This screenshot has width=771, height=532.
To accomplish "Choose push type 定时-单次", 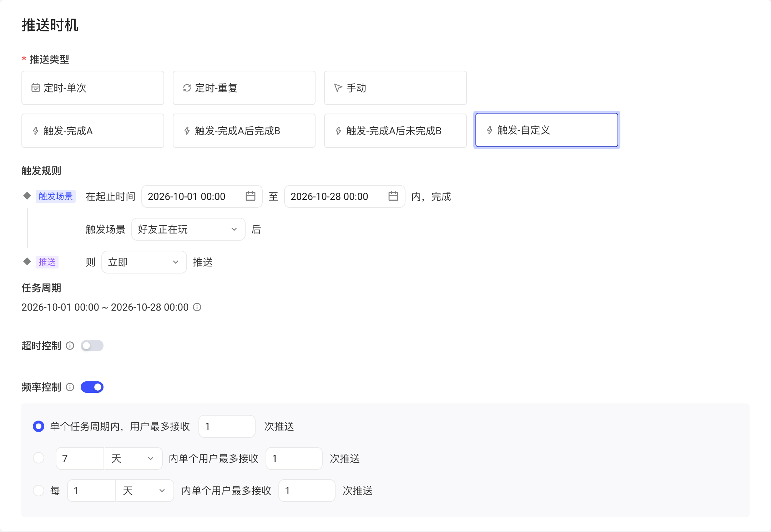I will pos(93,88).
